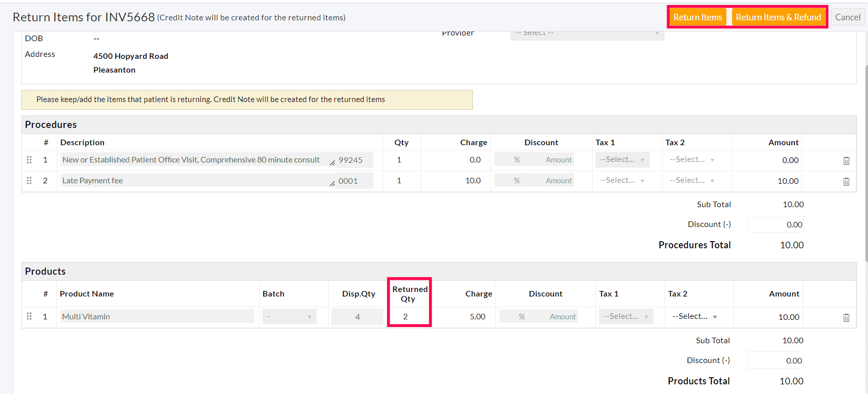Click resize grip on Late Payment fee description
The height and width of the screenshot is (394, 868).
click(332, 184)
